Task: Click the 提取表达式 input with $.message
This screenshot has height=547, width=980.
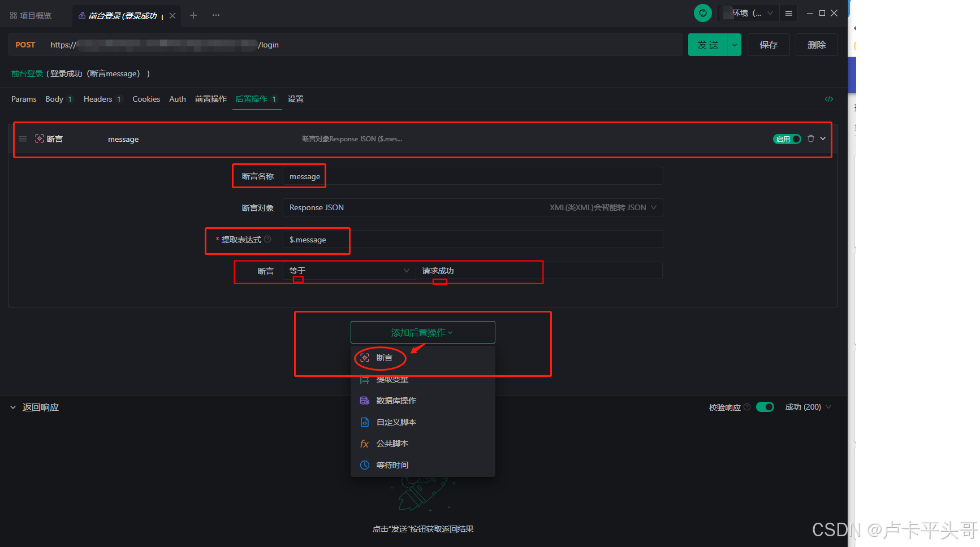Action: [473, 239]
